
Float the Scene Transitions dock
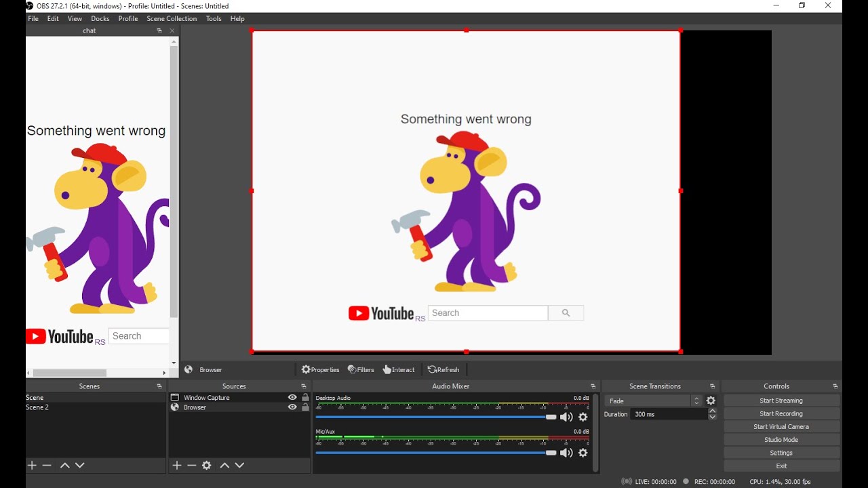pos(712,386)
